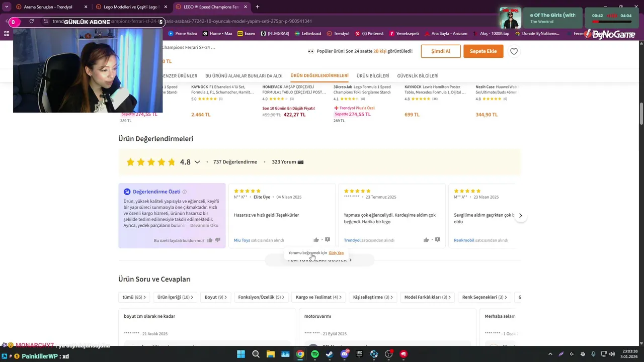Open Discord from taskbar

(345, 354)
